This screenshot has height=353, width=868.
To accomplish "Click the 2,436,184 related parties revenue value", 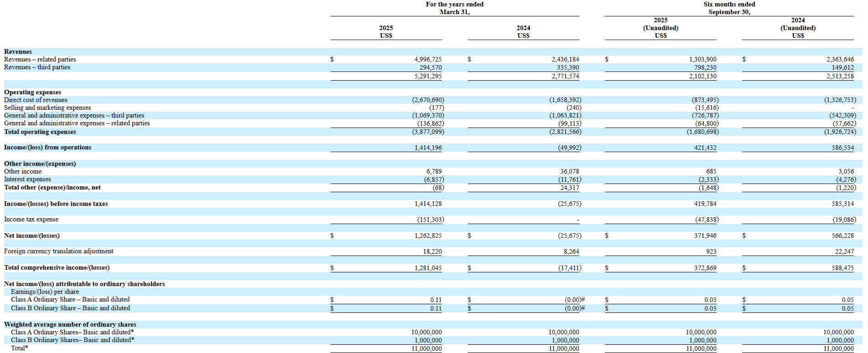I will pos(565,60).
